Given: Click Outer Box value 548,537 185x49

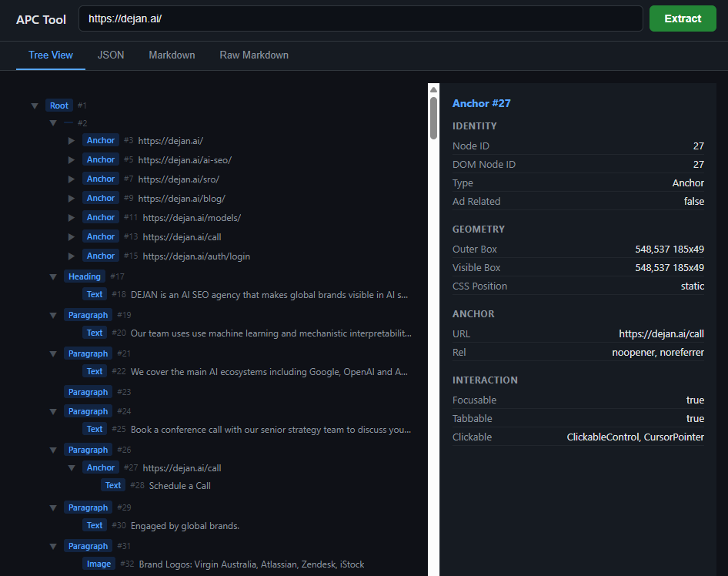Looking at the screenshot, I should (x=670, y=249).
